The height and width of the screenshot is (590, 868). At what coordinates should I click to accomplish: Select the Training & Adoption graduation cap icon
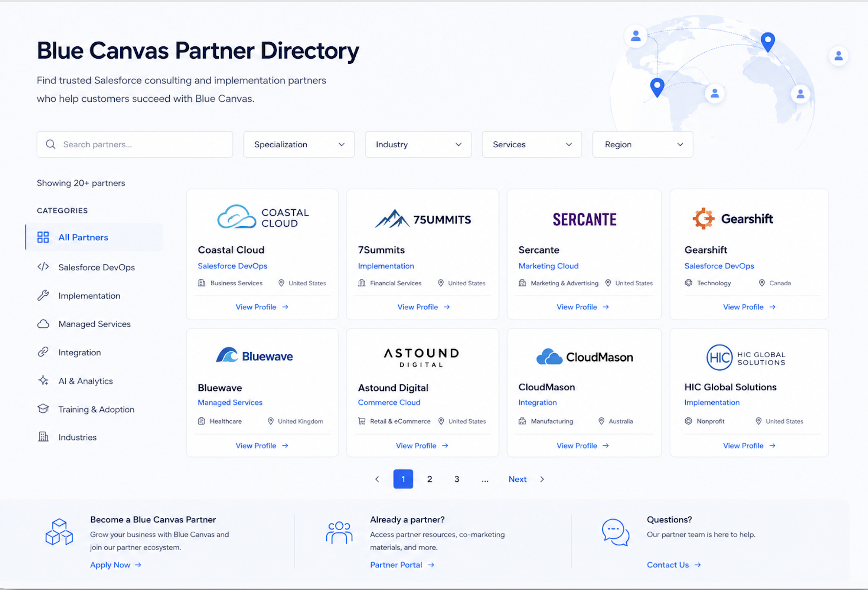coord(43,409)
